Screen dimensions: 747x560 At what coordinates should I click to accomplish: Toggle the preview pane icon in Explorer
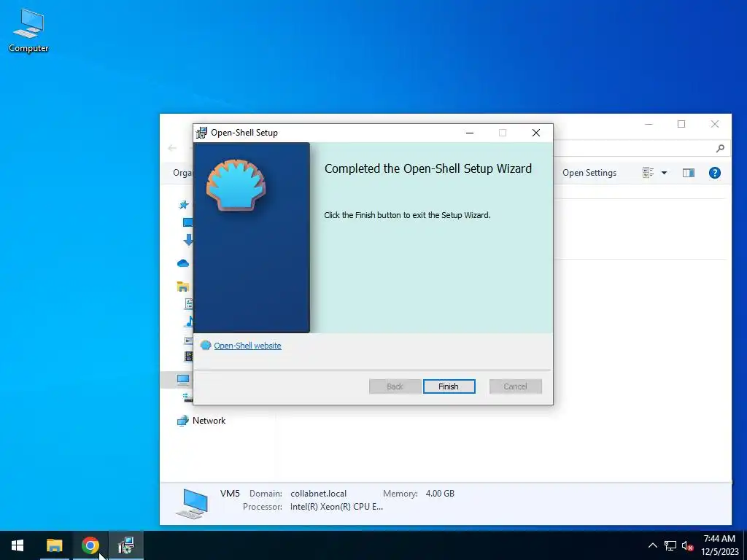[689, 173]
